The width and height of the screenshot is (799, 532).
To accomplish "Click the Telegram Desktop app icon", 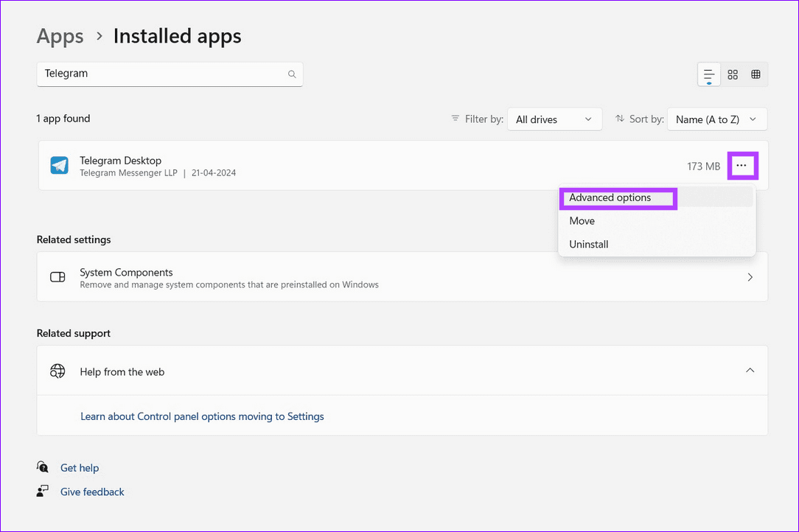I will 58,165.
